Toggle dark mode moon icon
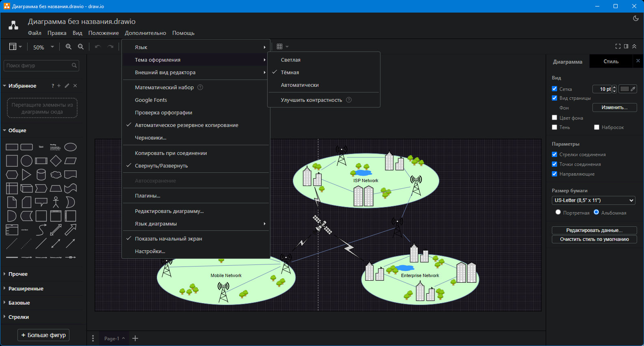The image size is (644, 346). [636, 18]
